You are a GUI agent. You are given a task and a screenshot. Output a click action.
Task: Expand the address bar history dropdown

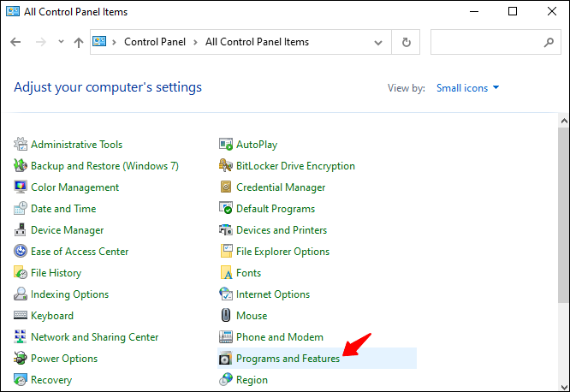378,43
